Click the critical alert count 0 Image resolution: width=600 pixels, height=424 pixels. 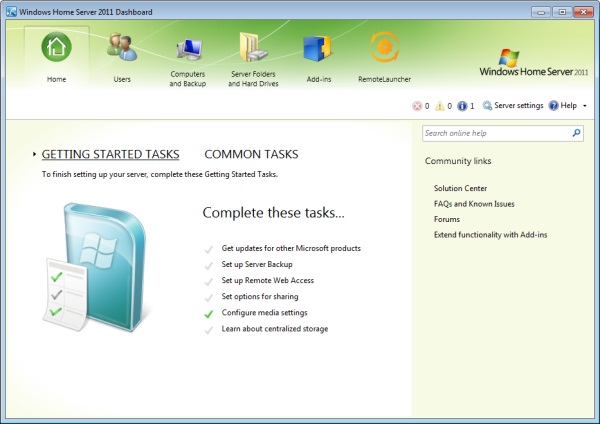427,106
